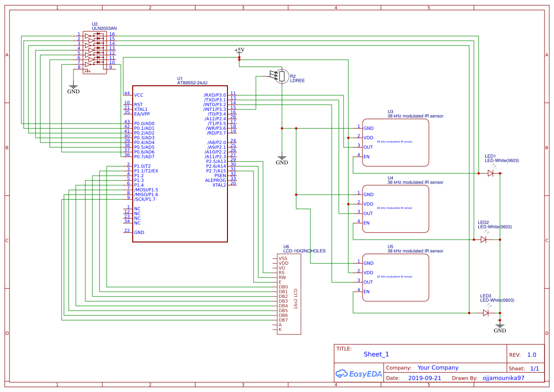Click the LED3 diode symbol

[486, 312]
